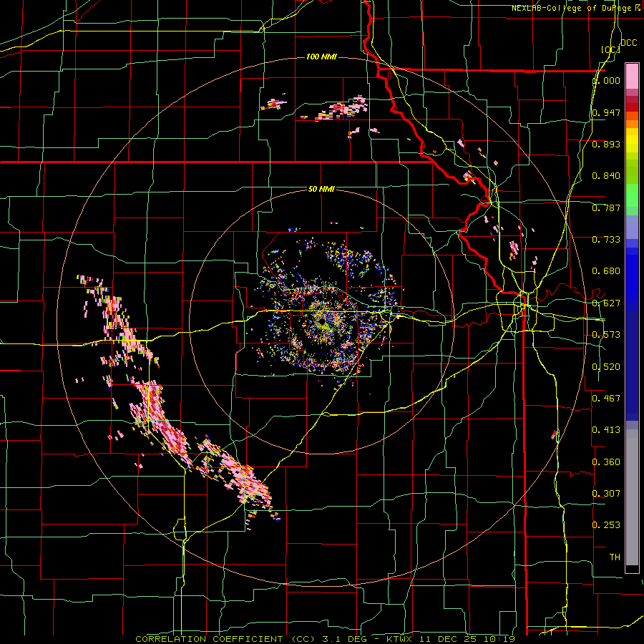Image resolution: width=644 pixels, height=644 pixels.
Task: Click the 0.307 legend value
Action: 606,494
